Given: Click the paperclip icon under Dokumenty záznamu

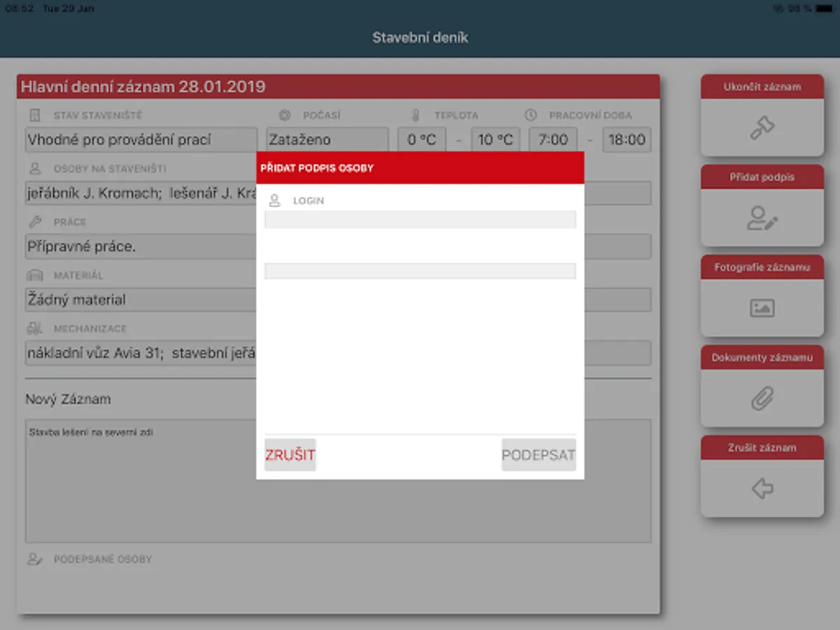Looking at the screenshot, I should click(x=762, y=398).
